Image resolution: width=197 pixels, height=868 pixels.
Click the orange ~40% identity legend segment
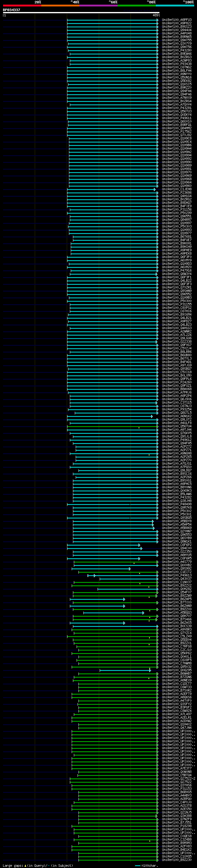pos(60,6)
